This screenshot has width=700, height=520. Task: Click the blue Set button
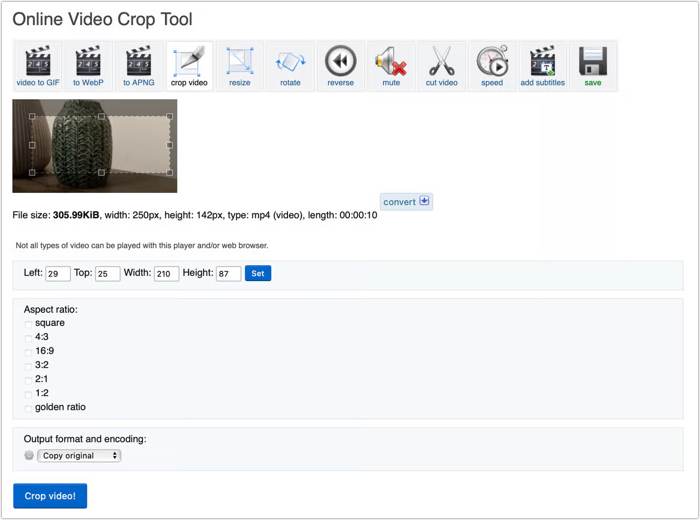(x=258, y=273)
